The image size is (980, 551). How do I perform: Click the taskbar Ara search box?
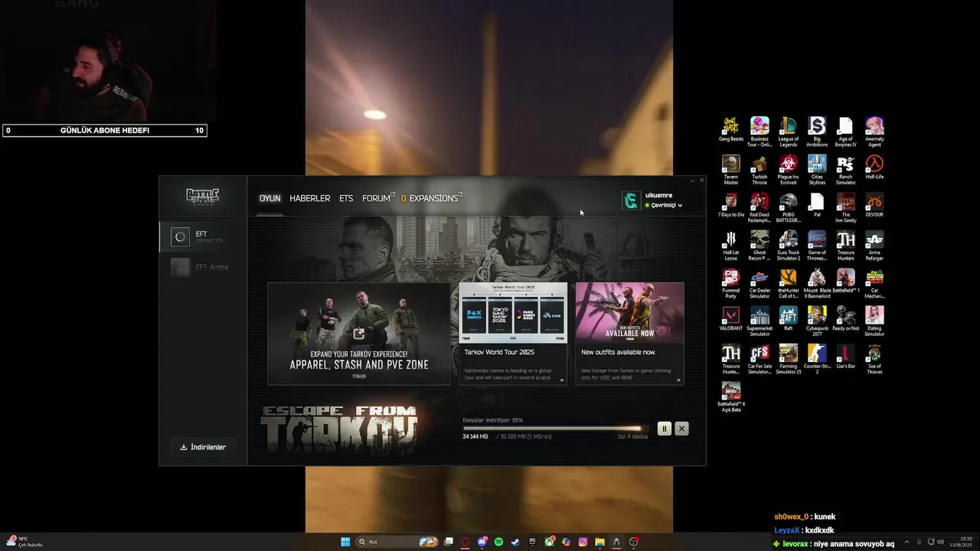tap(395, 542)
